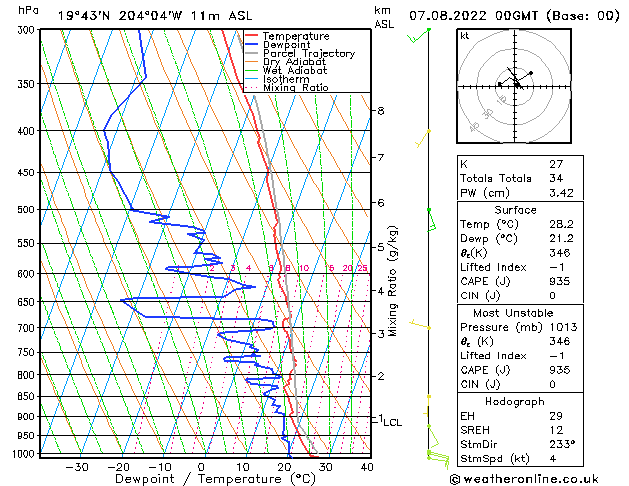Click the yellow wind barb at 700 hPa
The height and width of the screenshot is (486, 629).
pos(420,325)
